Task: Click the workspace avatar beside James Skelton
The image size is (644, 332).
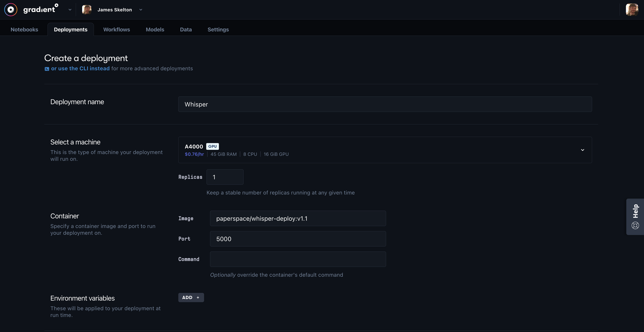Action: tap(87, 9)
